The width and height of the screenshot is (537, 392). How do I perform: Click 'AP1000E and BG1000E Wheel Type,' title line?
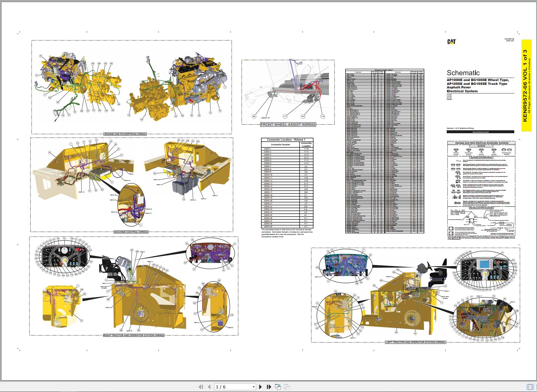click(478, 80)
